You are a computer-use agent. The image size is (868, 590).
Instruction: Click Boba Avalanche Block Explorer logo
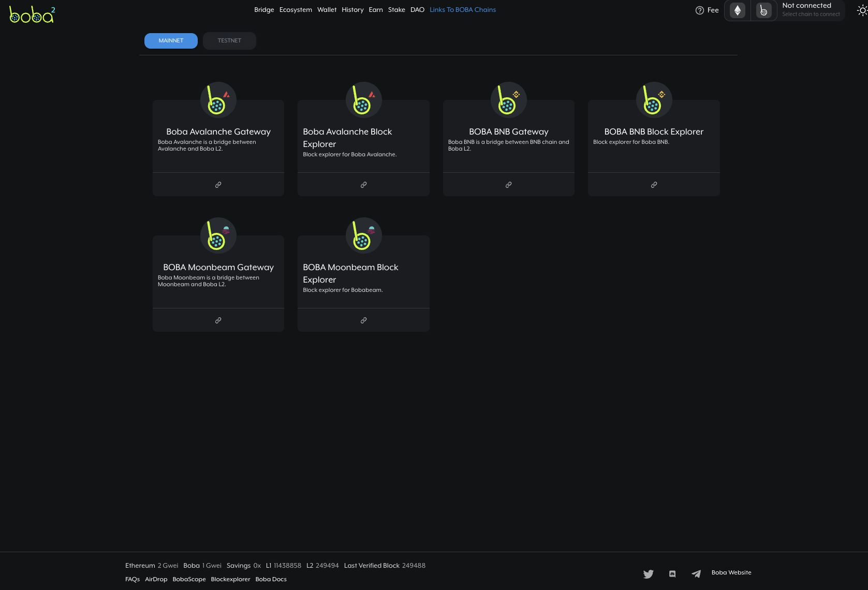[364, 100]
